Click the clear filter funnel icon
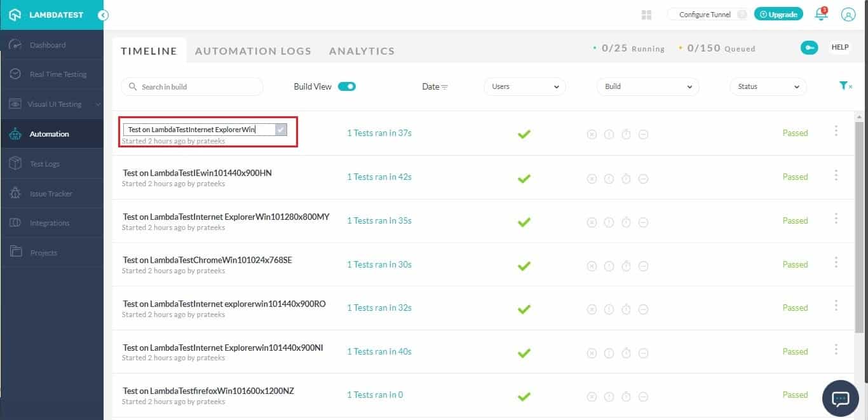Image resolution: width=868 pixels, height=420 pixels. coord(844,86)
